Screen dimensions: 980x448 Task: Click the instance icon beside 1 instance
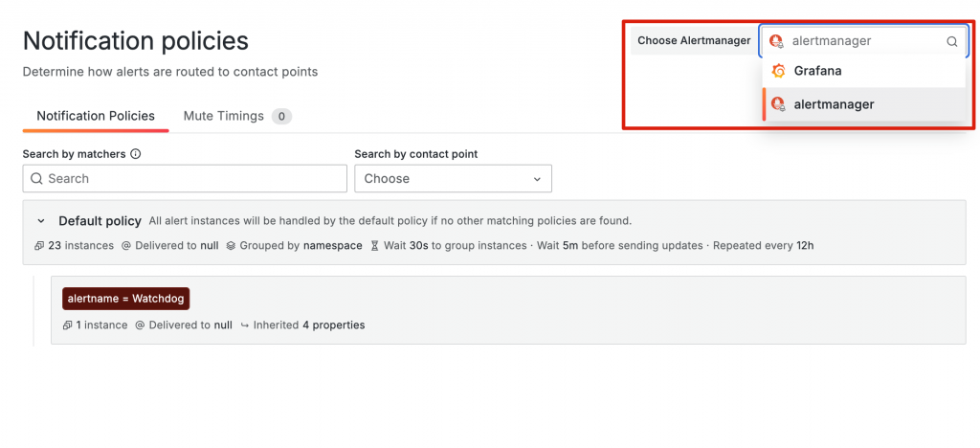67,325
